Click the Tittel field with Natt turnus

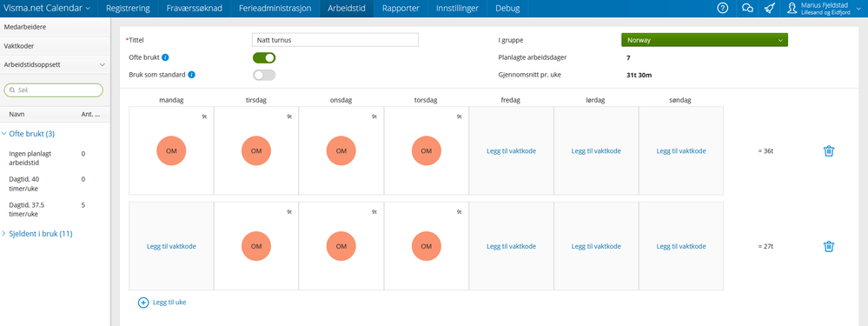[335, 40]
